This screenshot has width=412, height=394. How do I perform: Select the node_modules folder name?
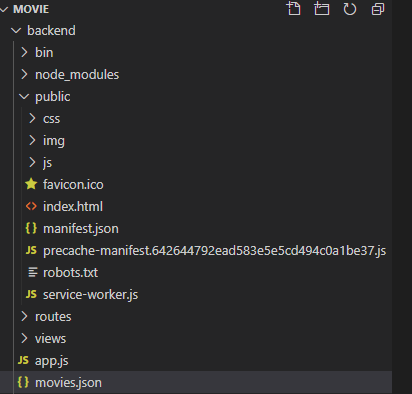pyautogui.click(x=77, y=75)
